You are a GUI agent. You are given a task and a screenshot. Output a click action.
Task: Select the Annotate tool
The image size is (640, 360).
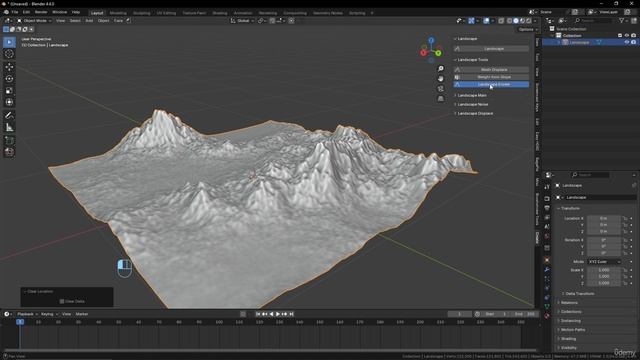(x=9, y=116)
